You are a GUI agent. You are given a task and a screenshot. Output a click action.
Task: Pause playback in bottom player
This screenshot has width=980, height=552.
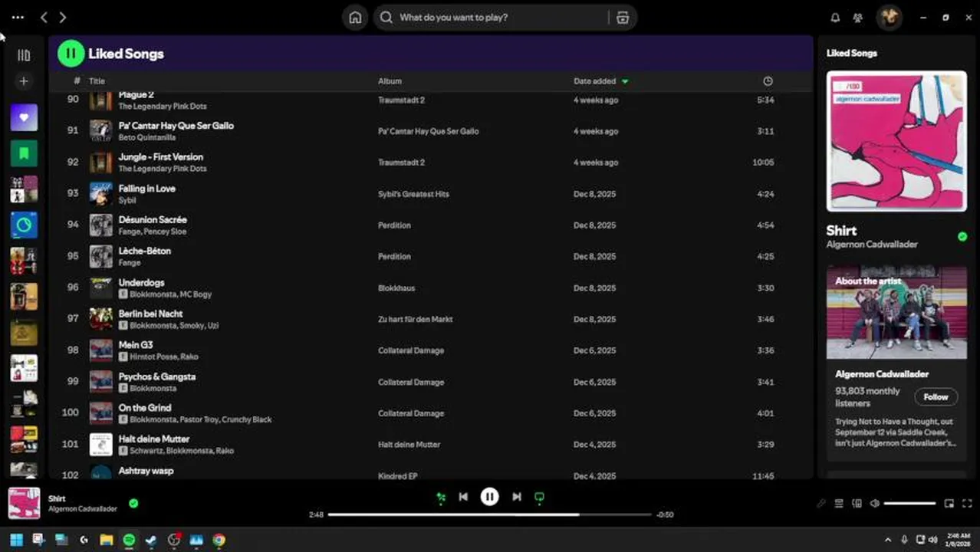489,497
